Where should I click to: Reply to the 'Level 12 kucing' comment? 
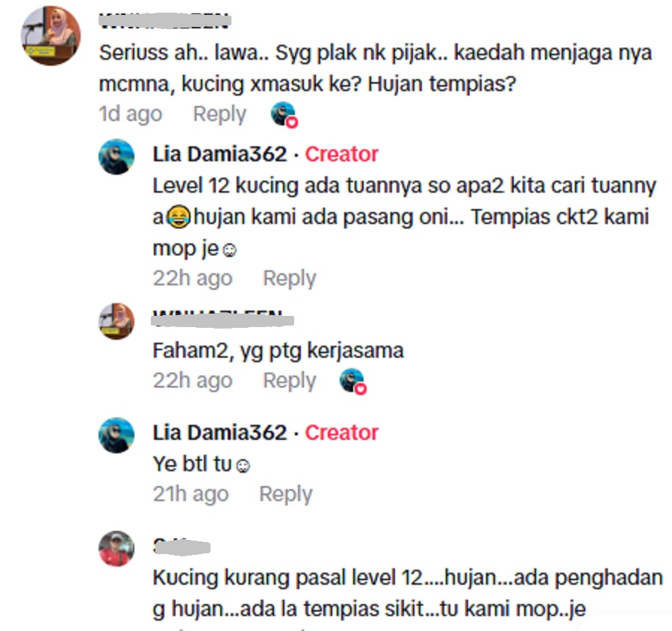pos(289,279)
